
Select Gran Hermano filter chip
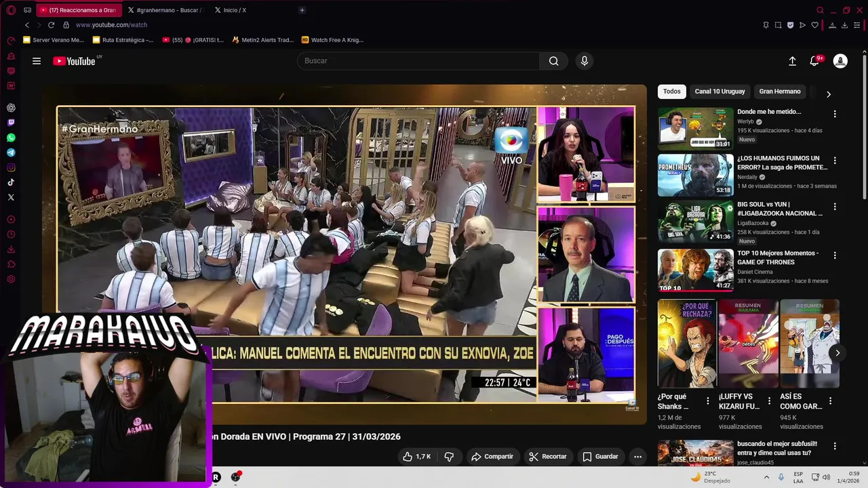coord(780,91)
